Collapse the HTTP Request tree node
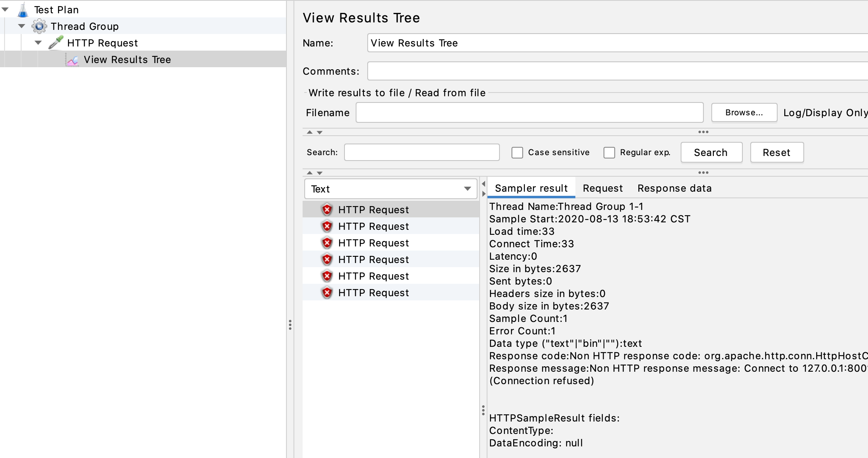Screen dimensions: 868x458 point(38,43)
